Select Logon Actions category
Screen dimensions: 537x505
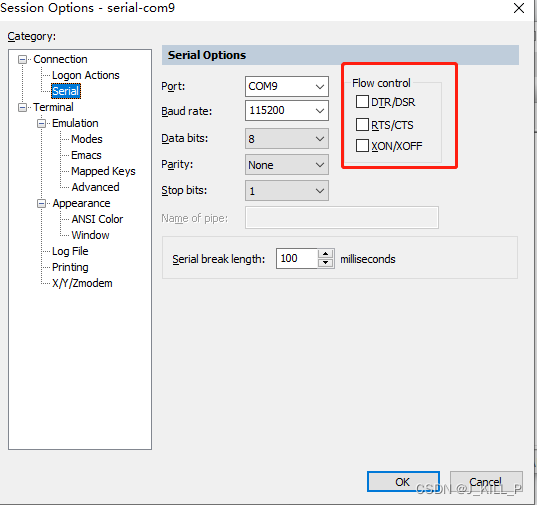tap(86, 75)
